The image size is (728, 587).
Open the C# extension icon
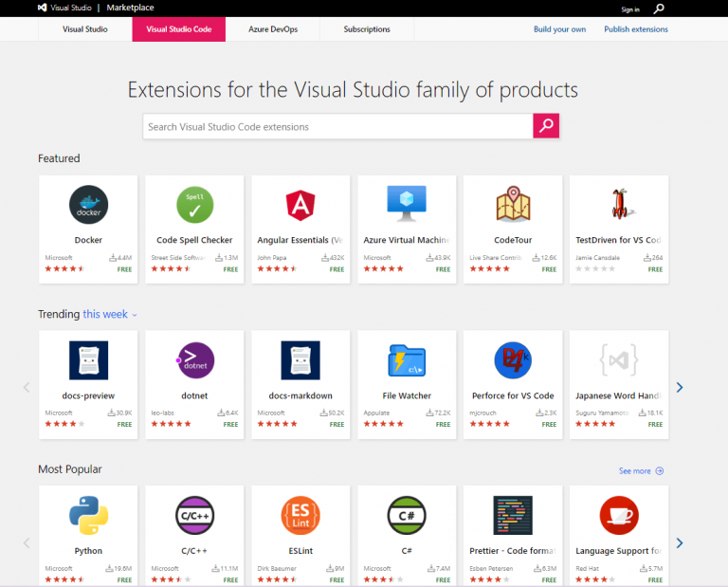pyautogui.click(x=407, y=516)
